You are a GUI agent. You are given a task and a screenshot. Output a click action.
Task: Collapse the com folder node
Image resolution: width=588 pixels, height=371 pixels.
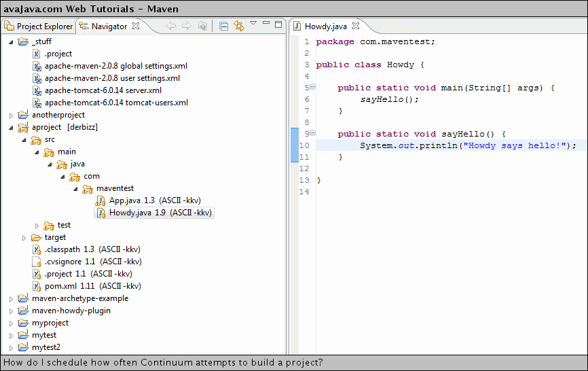pos(63,177)
